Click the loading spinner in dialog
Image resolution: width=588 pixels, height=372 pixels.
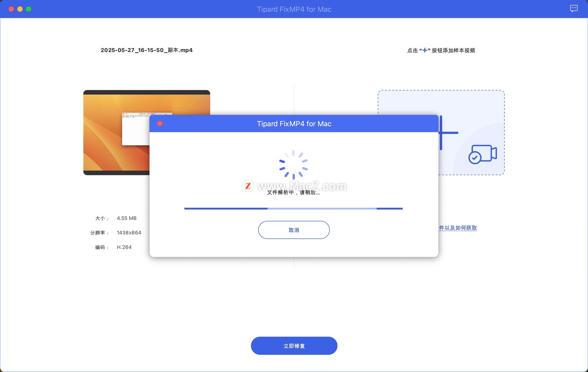293,165
